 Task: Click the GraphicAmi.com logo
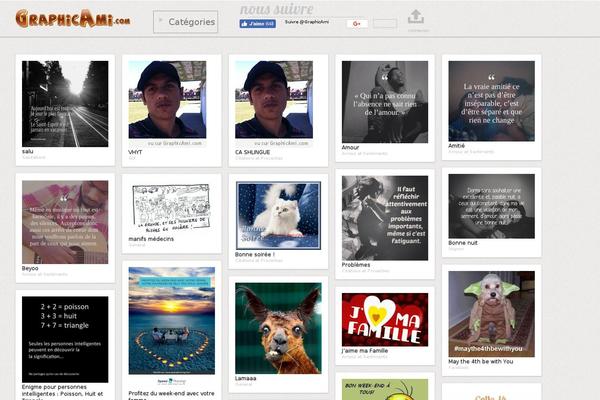[73, 18]
